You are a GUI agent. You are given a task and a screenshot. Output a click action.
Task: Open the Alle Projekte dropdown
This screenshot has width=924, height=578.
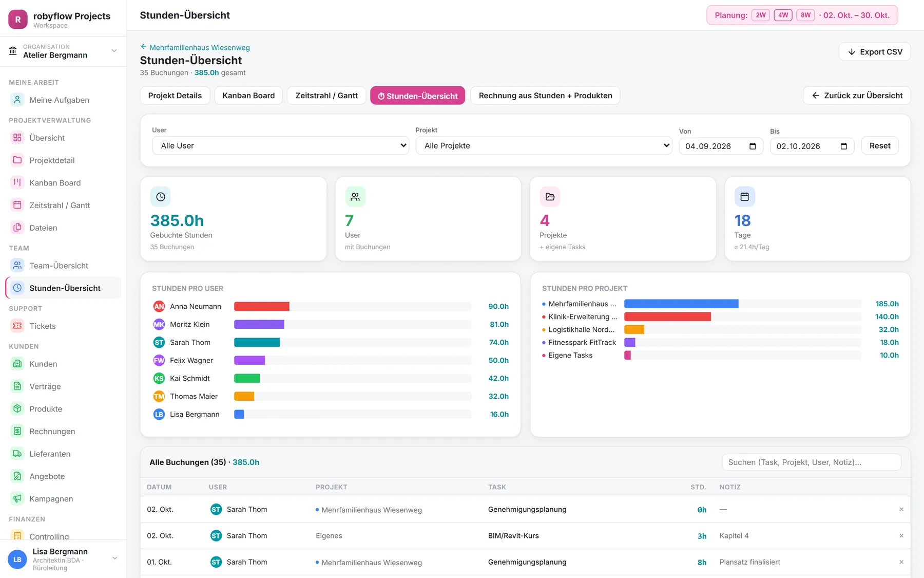[544, 145]
